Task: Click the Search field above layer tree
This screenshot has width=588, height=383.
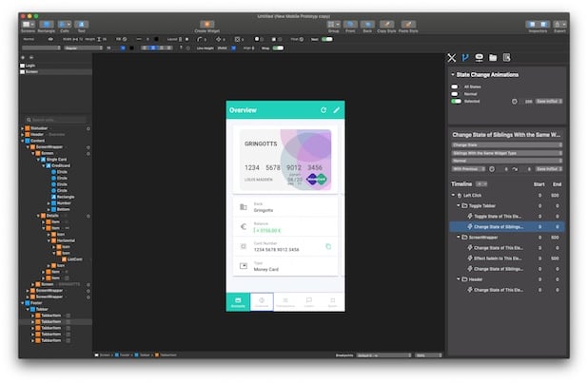Action: pyautogui.click(x=55, y=120)
